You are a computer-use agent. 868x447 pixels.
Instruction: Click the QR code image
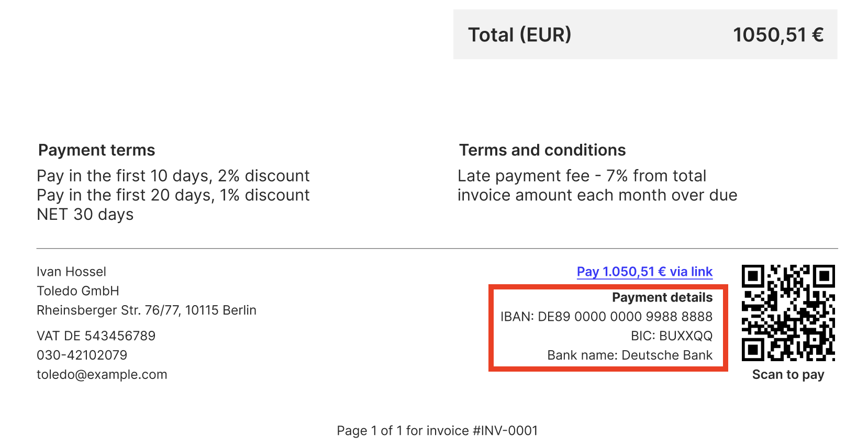(x=788, y=312)
